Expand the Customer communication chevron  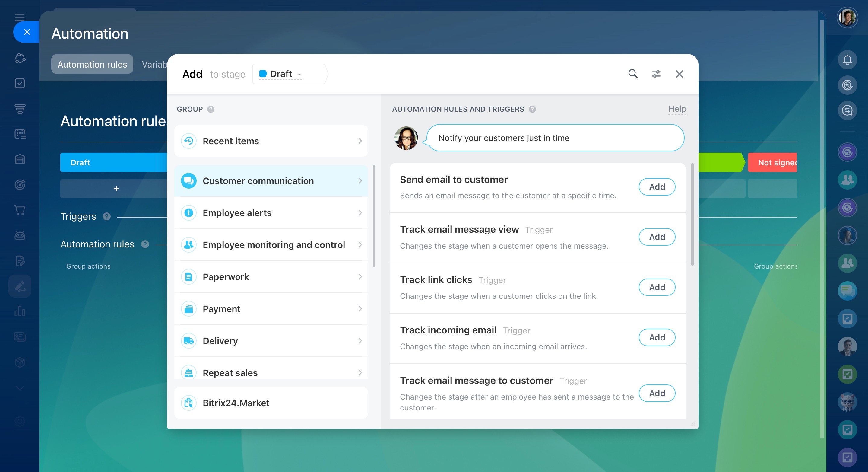360,181
